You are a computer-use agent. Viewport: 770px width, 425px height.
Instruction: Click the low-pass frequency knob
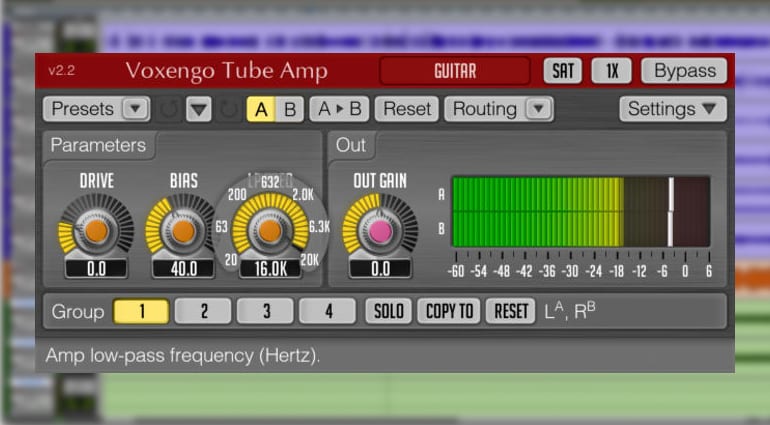click(x=270, y=230)
